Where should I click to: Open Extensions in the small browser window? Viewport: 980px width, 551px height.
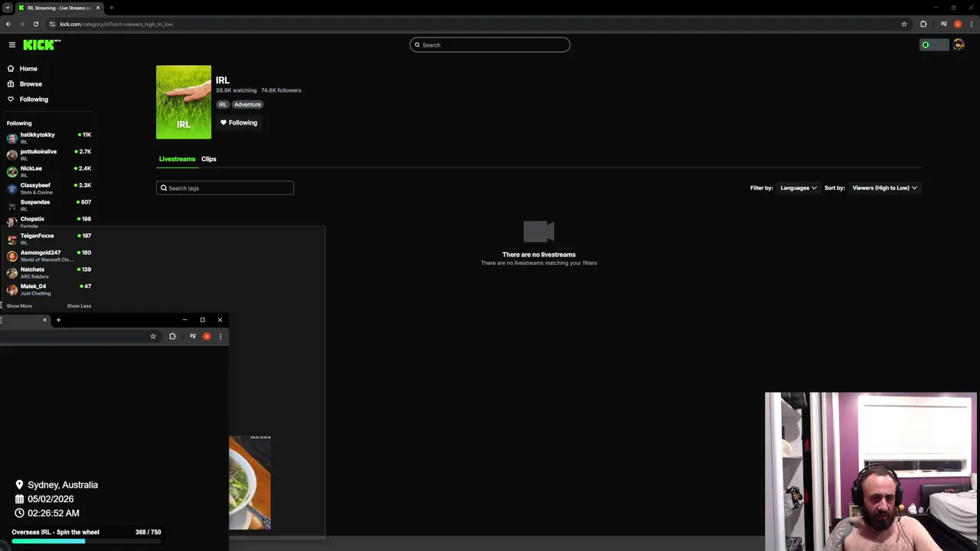[x=172, y=337]
